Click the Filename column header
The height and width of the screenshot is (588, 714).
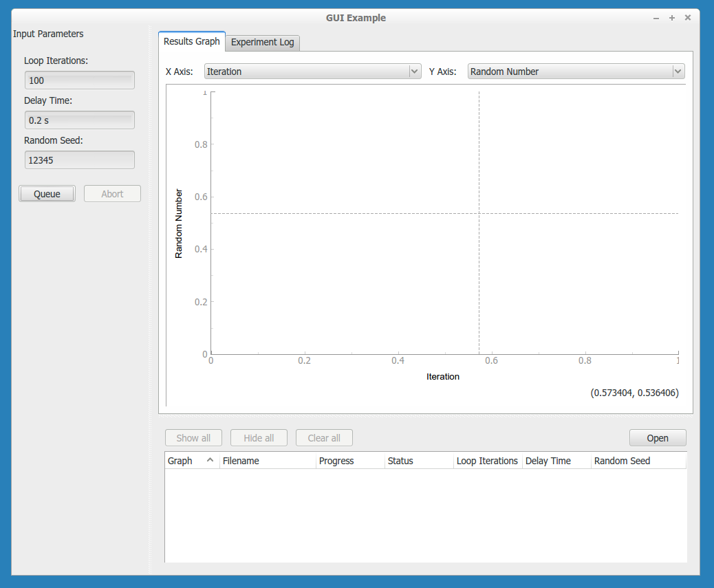pos(267,461)
